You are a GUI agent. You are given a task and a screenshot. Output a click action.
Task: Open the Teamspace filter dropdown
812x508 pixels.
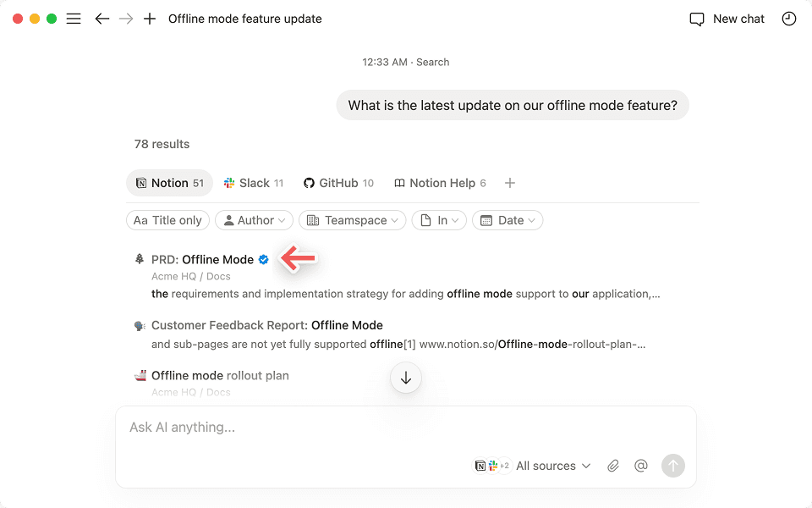point(352,220)
